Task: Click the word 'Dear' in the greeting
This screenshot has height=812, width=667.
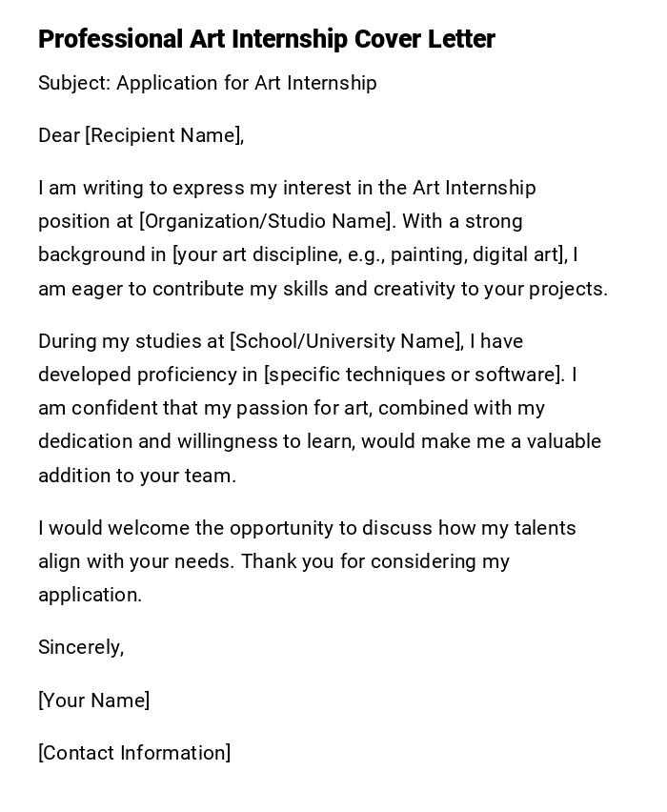Action: 59,136
